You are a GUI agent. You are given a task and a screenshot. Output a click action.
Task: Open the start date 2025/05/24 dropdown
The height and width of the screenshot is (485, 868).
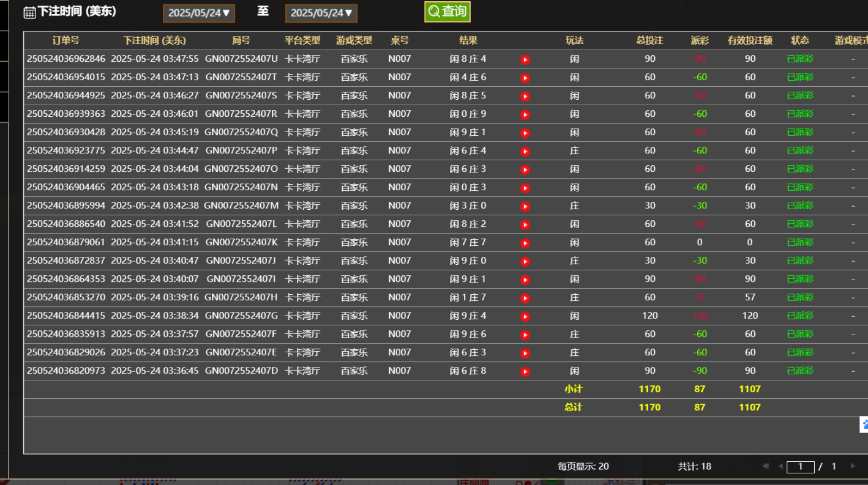tap(198, 12)
